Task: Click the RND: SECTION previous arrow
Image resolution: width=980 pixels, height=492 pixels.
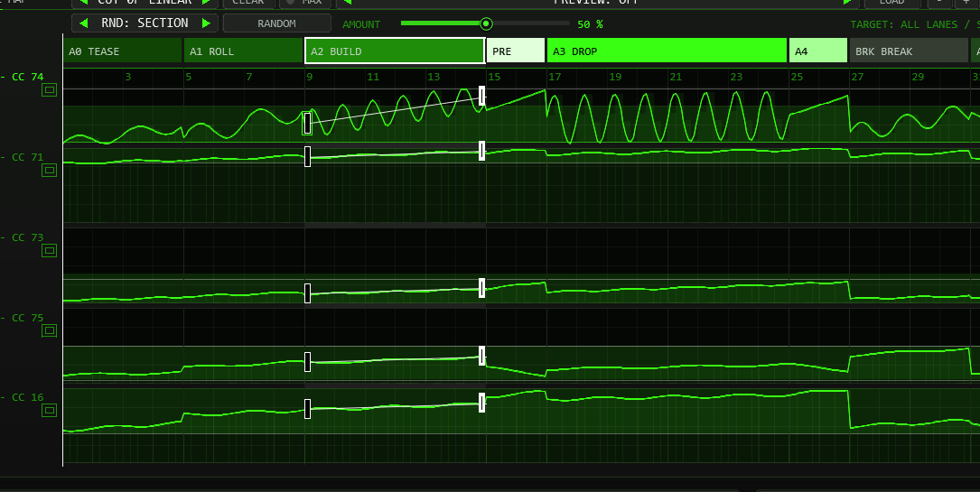Action: tap(84, 23)
